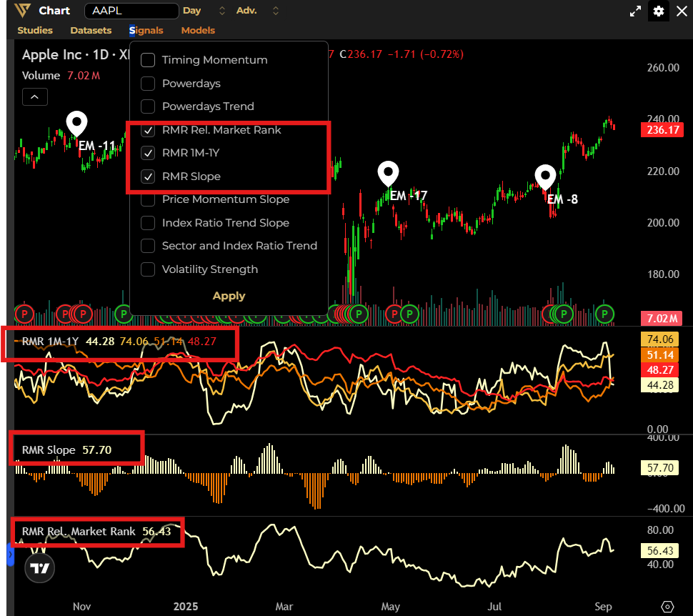Enable the Volatility Strength checkbox
This screenshot has width=693, height=616.
point(148,269)
